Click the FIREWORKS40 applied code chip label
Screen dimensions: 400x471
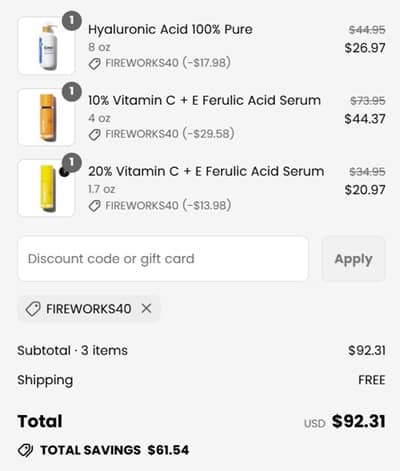[x=89, y=309]
